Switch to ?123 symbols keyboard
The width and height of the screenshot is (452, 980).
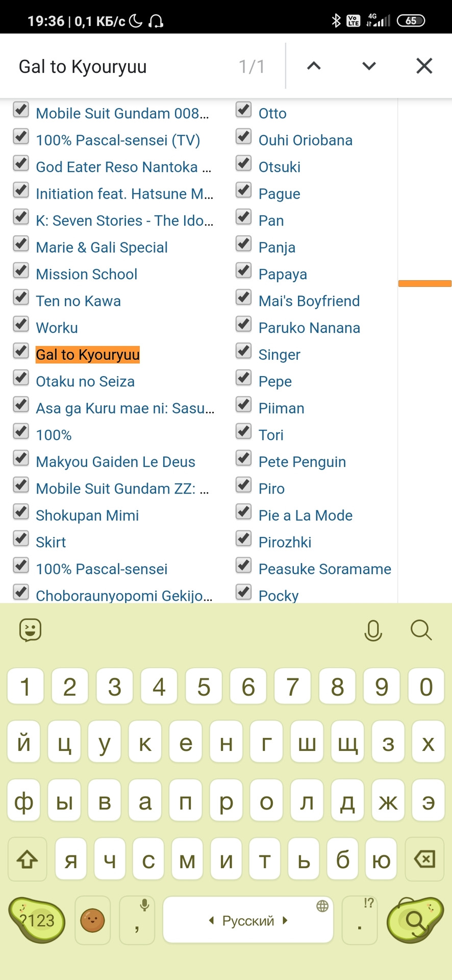pyautogui.click(x=37, y=920)
